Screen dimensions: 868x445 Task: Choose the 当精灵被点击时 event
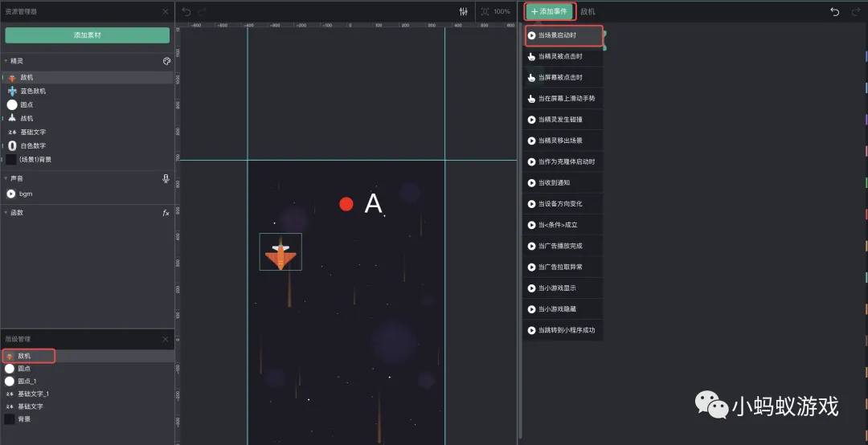click(x=563, y=56)
